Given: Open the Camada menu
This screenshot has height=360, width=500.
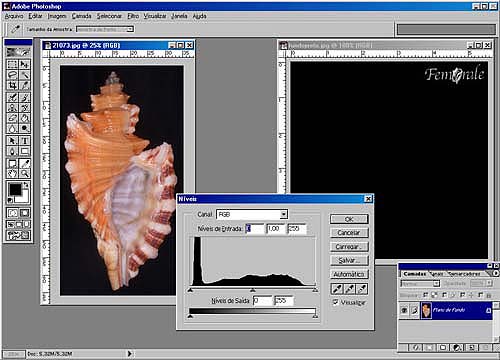Looking at the screenshot, I should (x=82, y=16).
